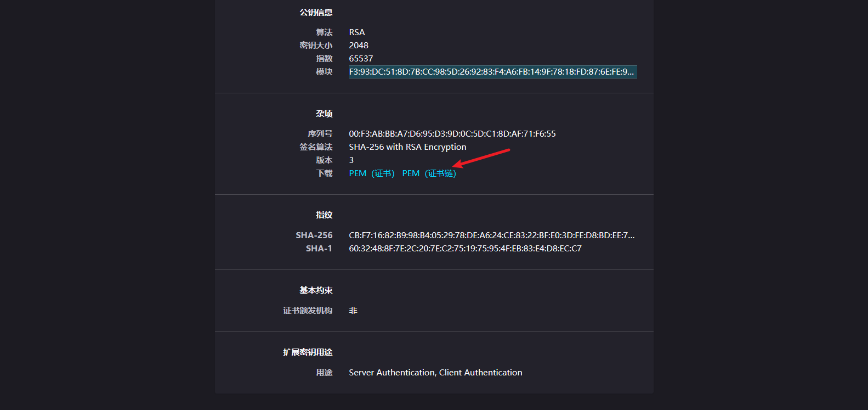Click the 证书颁发机构 value 非
The image size is (868, 410).
point(353,311)
